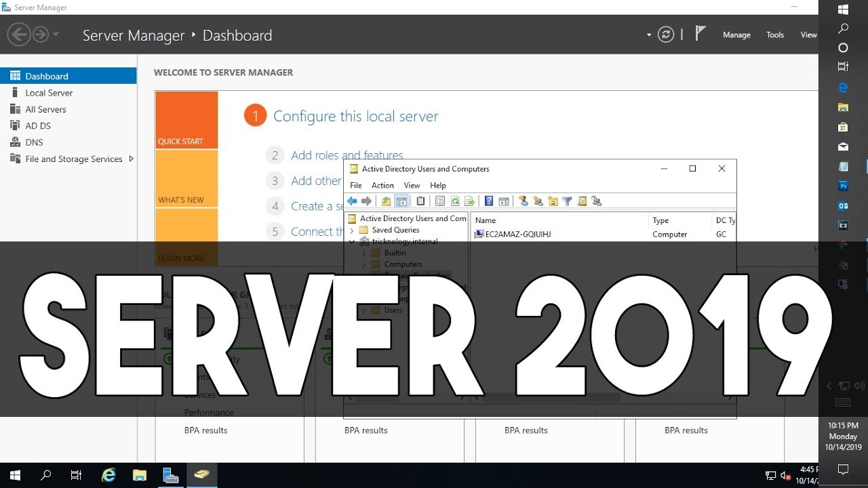The image size is (868, 488).
Task: Collapse tricknology.internal domain node
Action: (x=352, y=241)
